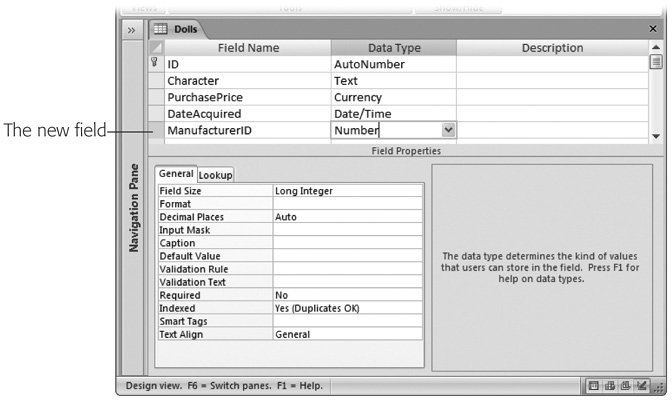This screenshot has height=402, width=672.
Task: Click the Required property value No
Action: tap(348, 295)
